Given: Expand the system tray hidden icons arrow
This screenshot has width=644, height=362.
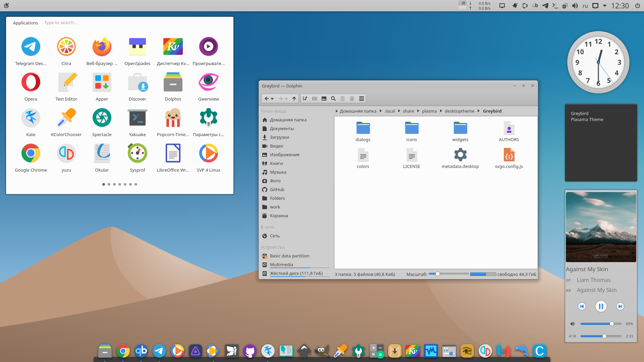Looking at the screenshot, I should click(605, 6).
